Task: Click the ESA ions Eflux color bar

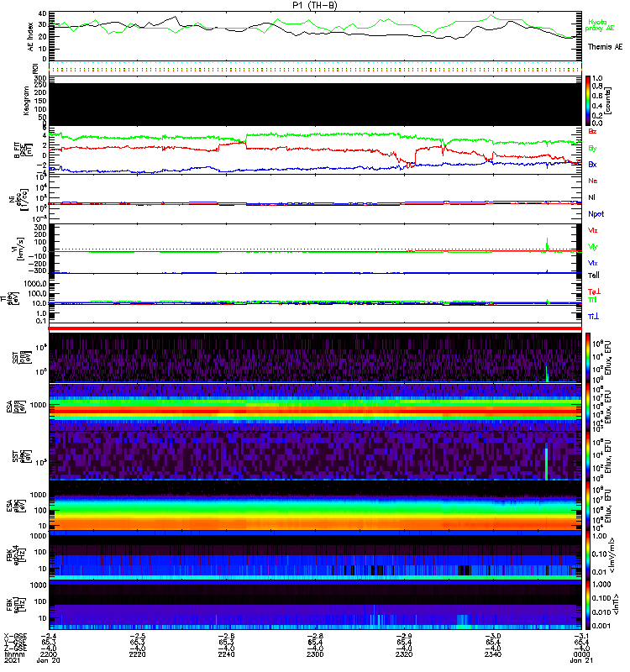Action: (x=588, y=407)
